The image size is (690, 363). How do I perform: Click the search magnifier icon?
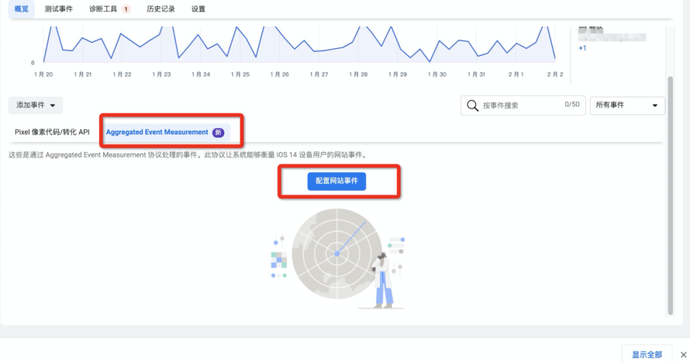coord(472,106)
